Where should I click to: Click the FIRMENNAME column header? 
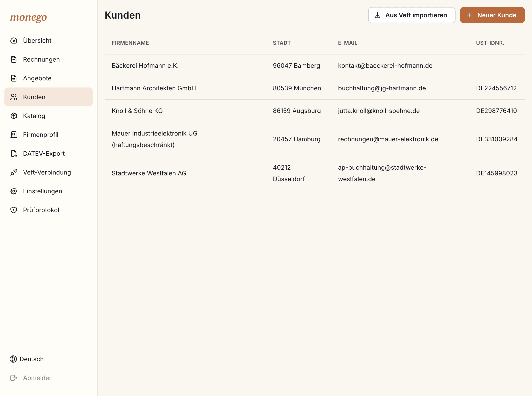[130, 43]
